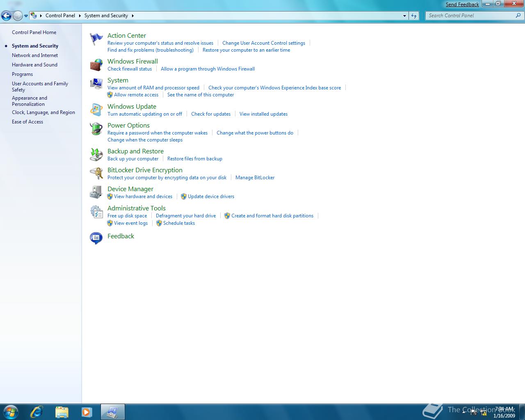Click Schedule tasks
This screenshot has height=420, width=525.
coord(179,223)
